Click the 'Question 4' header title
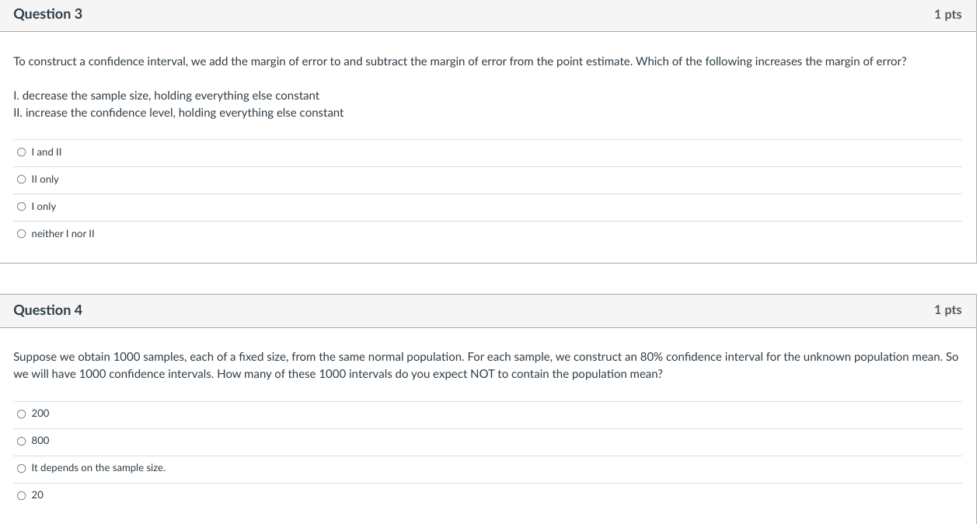The width and height of the screenshot is (980, 524). point(47,310)
